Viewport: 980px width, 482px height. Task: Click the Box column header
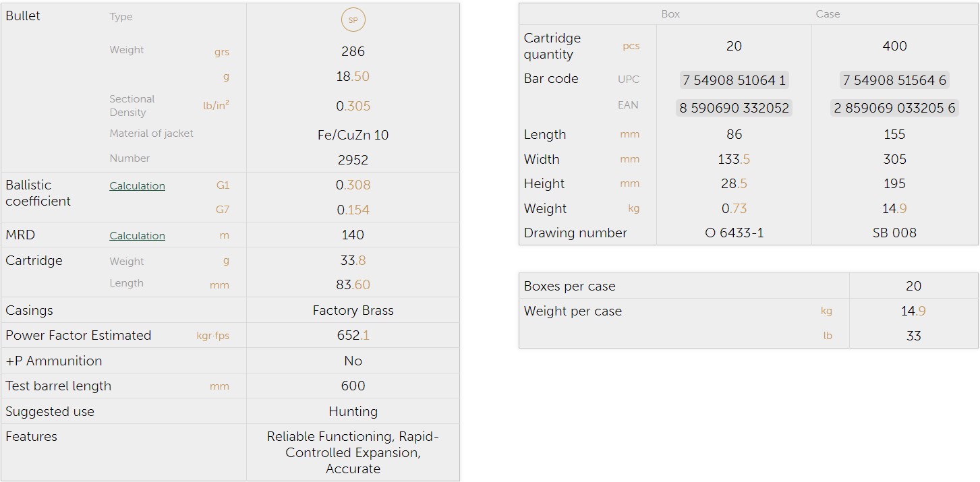(x=670, y=14)
